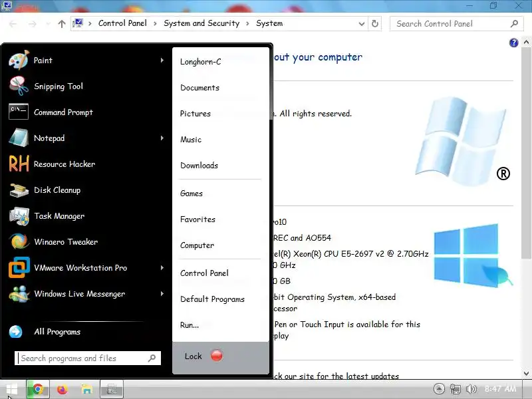Screen dimensions: 532x399
Task: Open Favorites from start menu
Action: [x=198, y=219]
